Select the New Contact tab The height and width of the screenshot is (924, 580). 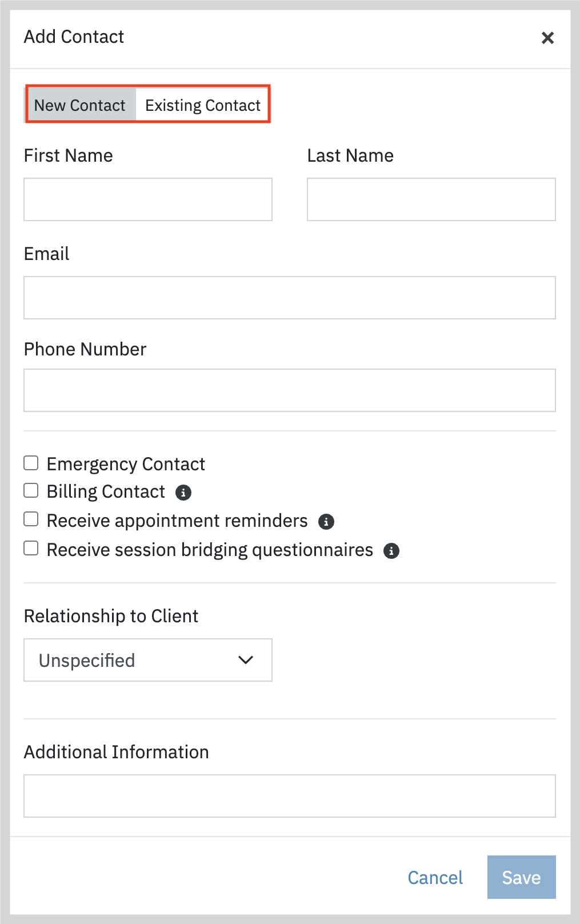point(80,105)
